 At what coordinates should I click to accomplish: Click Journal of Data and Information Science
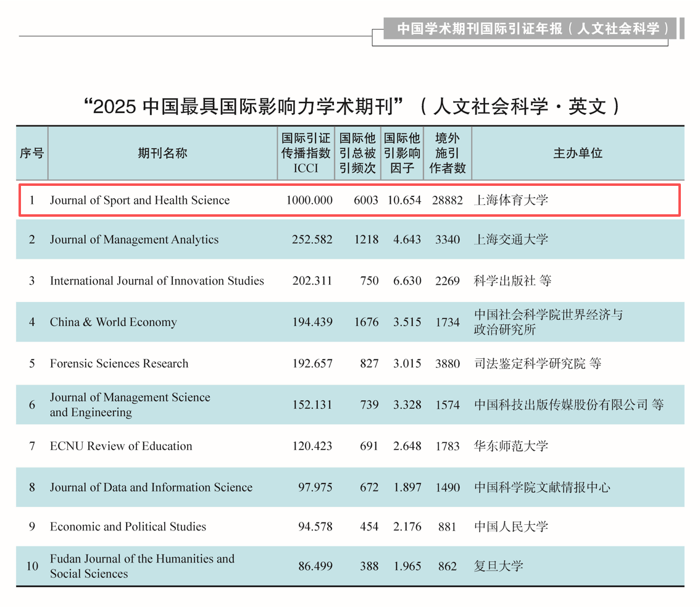(x=151, y=487)
